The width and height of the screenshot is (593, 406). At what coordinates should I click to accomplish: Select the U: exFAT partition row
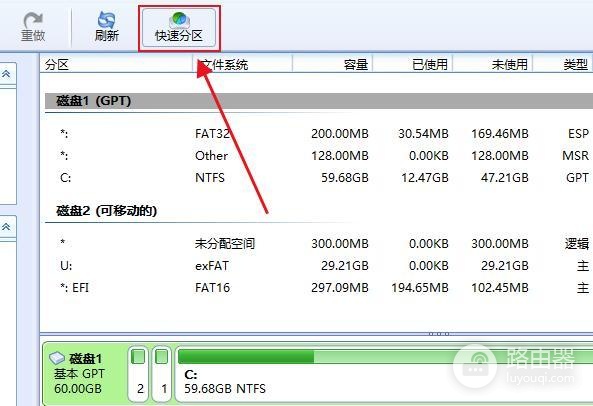pyautogui.click(x=319, y=265)
